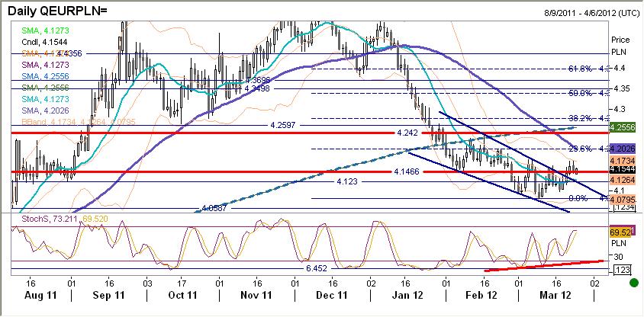Click the green 4.2556 price axis tag
The image size is (644, 317).
[x=623, y=127]
